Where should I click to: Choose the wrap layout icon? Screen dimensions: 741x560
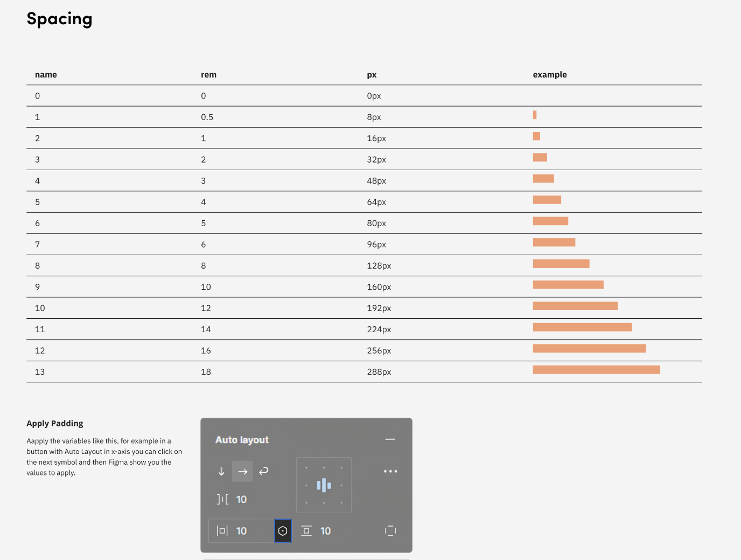[263, 471]
